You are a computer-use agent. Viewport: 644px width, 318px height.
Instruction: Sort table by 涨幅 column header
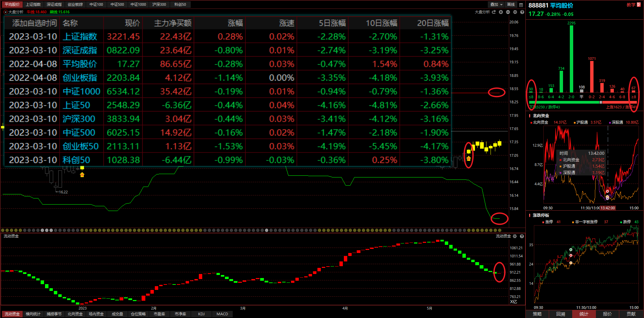tap(235, 23)
